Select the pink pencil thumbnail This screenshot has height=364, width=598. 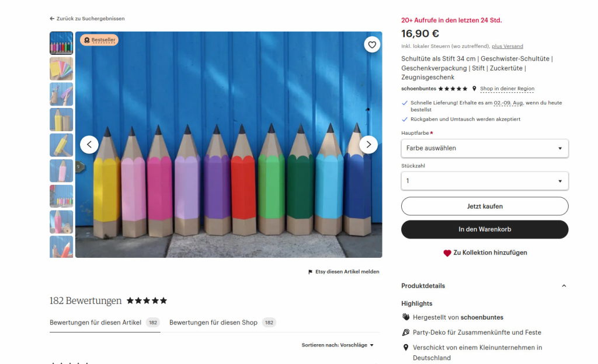pyautogui.click(x=61, y=170)
